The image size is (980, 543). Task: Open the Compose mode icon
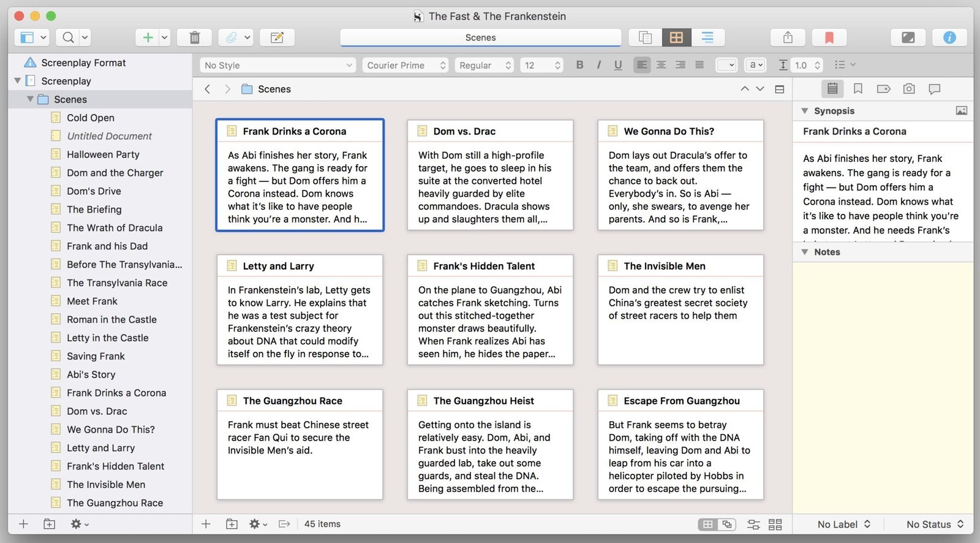pyautogui.click(x=908, y=37)
